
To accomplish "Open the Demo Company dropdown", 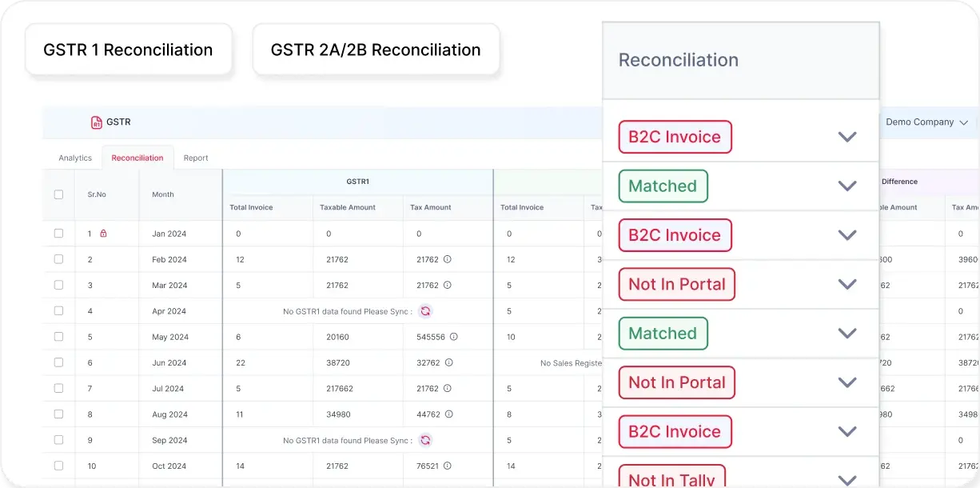I will pyautogui.click(x=926, y=122).
